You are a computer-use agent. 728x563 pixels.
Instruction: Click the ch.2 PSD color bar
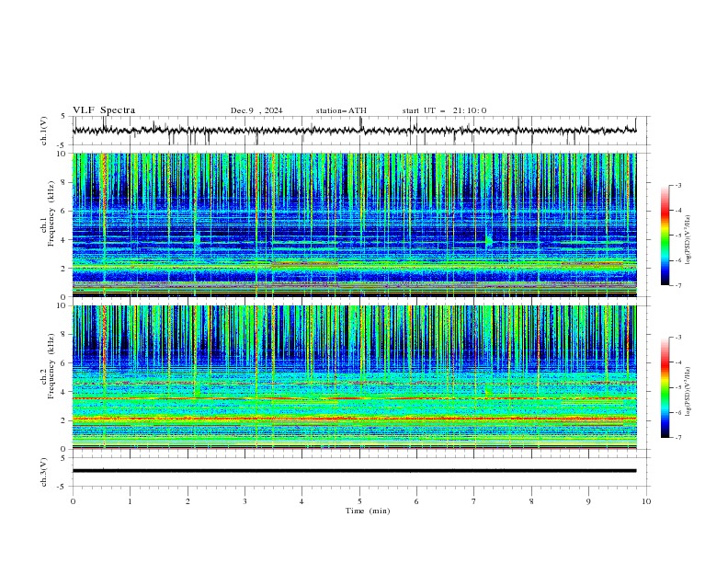point(665,387)
